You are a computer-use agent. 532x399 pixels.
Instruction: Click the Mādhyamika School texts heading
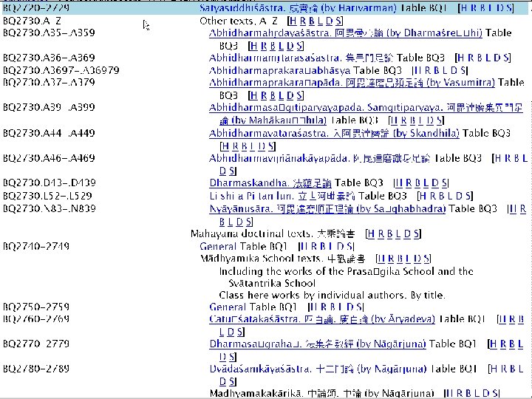pyautogui.click(x=283, y=259)
